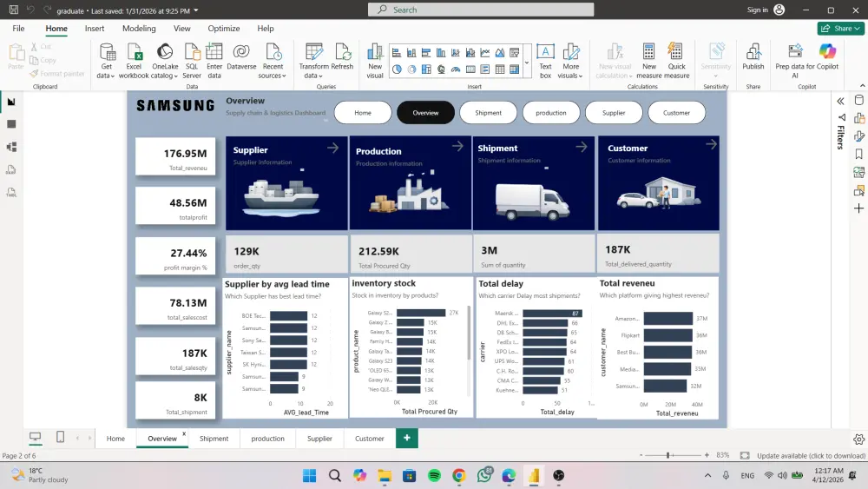Click the Customer card arrow

712,144
